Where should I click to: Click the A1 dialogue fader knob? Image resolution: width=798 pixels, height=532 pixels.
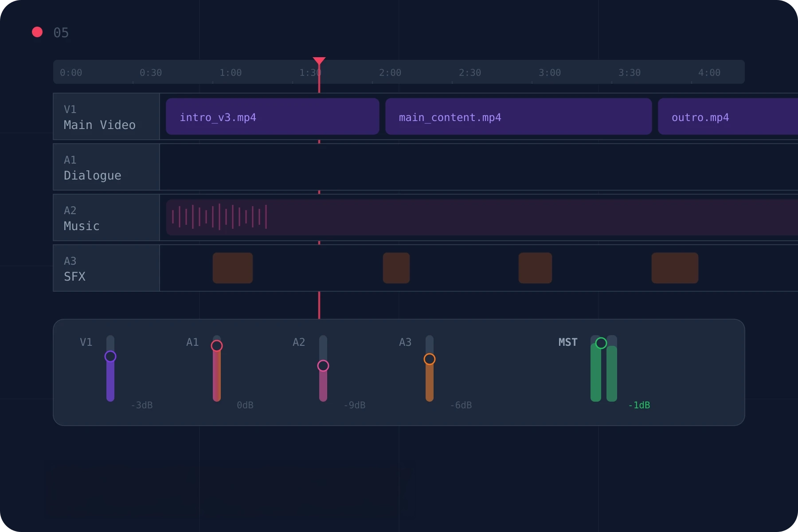(x=217, y=346)
